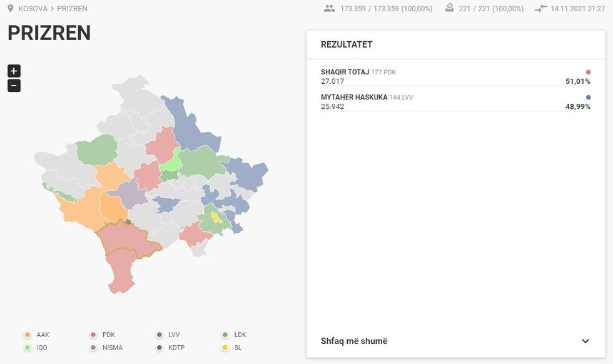Select candidate Shaqir Totaj result row
Viewport: 613px width, 364px height.
pos(455,77)
